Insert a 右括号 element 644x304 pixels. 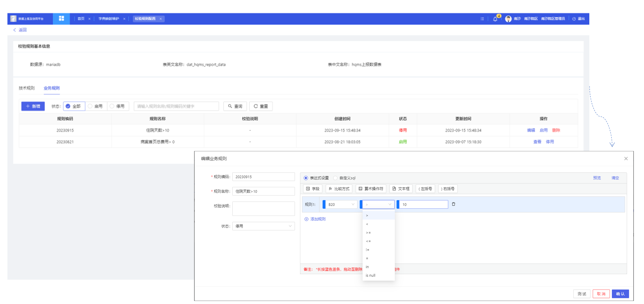[x=448, y=189]
